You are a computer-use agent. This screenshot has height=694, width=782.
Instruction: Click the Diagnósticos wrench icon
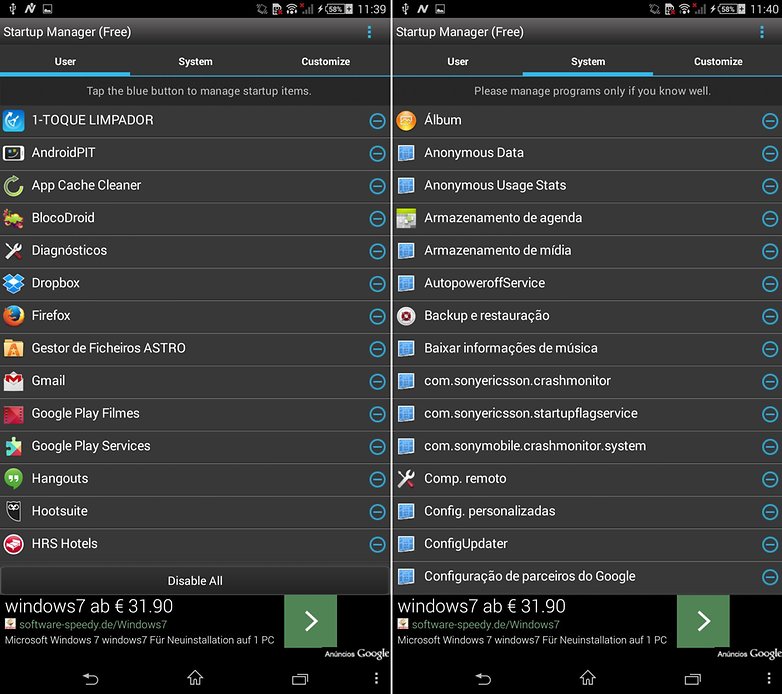tap(13, 251)
